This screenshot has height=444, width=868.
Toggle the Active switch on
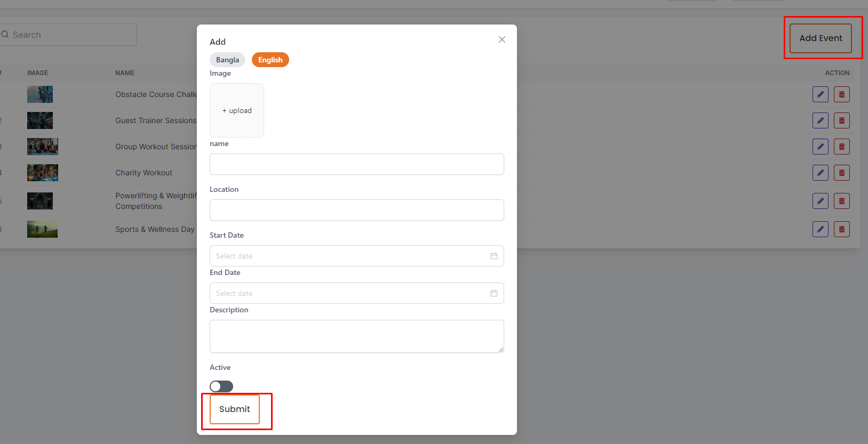pyautogui.click(x=221, y=386)
